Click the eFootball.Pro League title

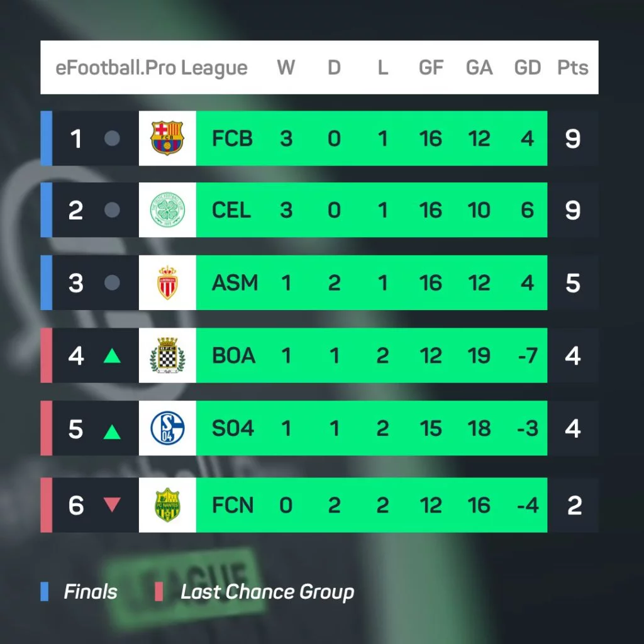(x=152, y=68)
